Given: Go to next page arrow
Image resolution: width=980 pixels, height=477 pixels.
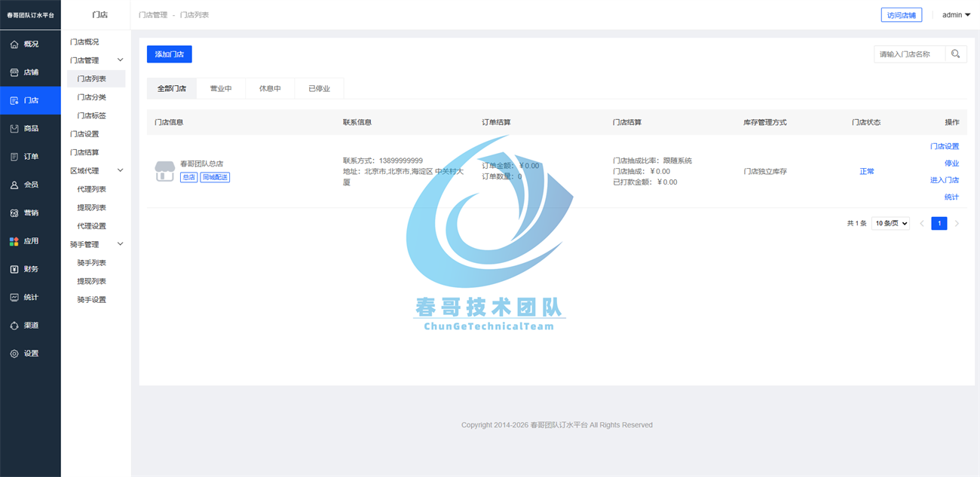Looking at the screenshot, I should tap(957, 223).
